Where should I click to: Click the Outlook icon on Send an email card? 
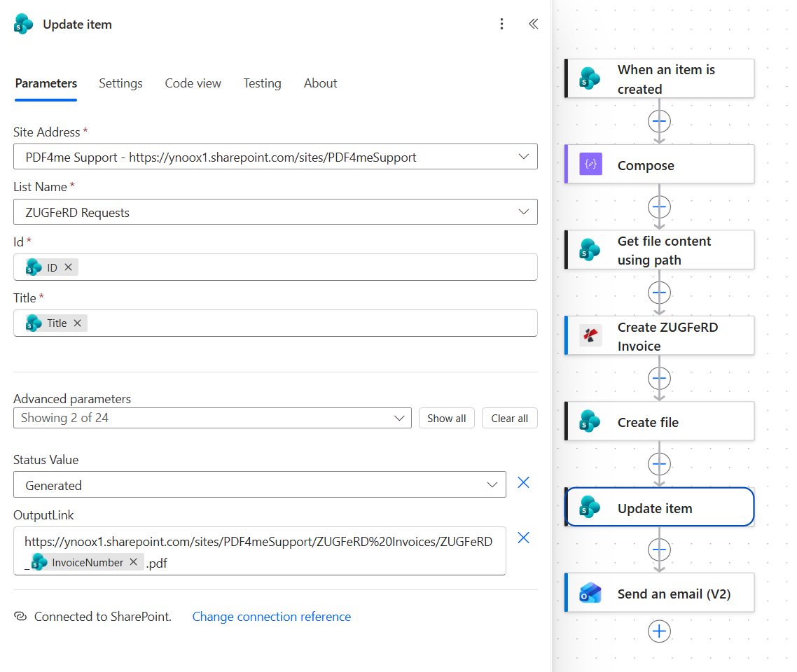(x=590, y=593)
